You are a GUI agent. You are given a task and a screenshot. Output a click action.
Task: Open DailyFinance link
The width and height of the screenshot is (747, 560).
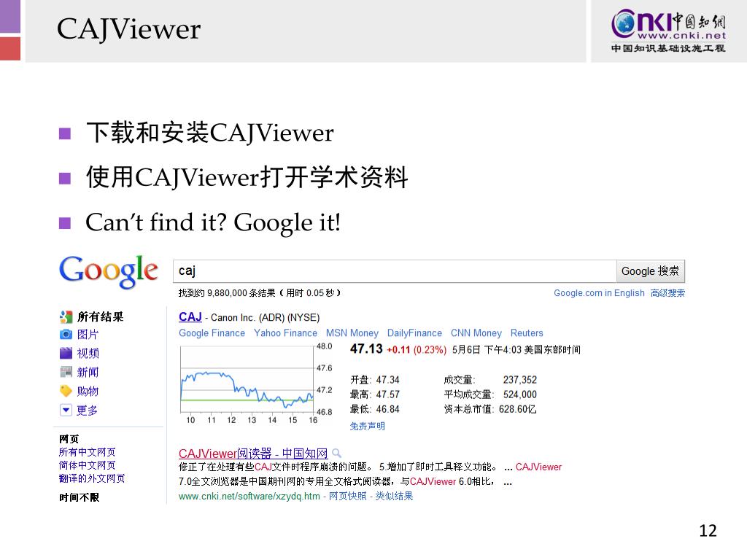414,332
